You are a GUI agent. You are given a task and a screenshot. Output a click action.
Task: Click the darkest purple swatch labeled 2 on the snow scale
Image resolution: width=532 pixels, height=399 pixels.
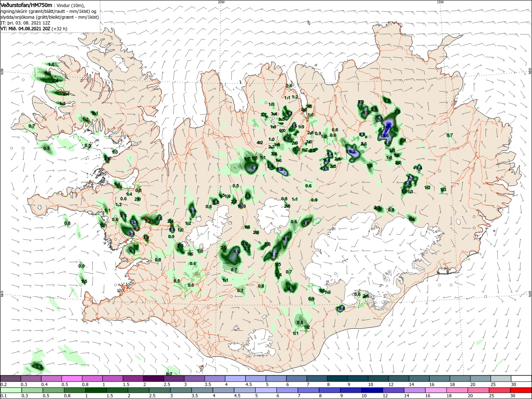pyautogui.click(x=153, y=379)
